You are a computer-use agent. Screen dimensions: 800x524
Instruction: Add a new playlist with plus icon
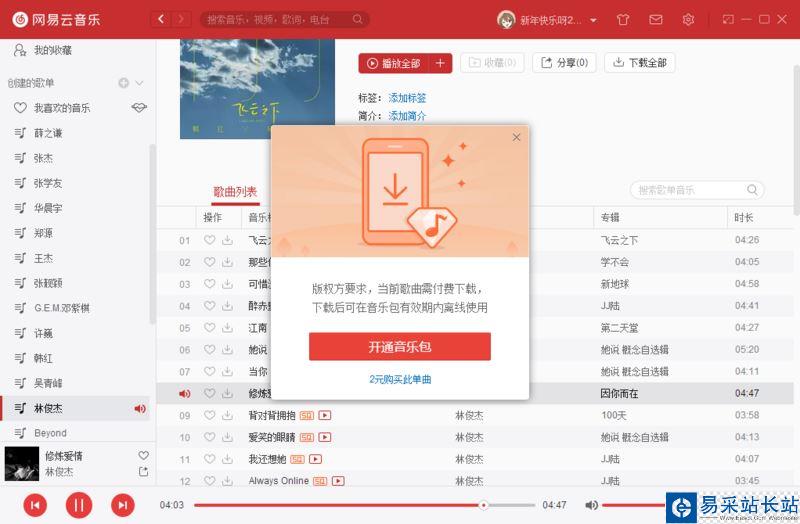123,83
